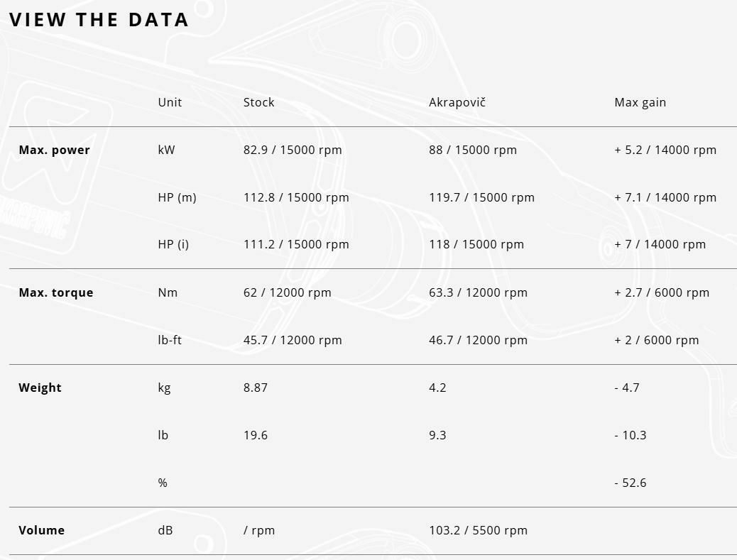Click the stock 82.9 / 15000 rpm value
737x560 pixels.
(x=293, y=150)
